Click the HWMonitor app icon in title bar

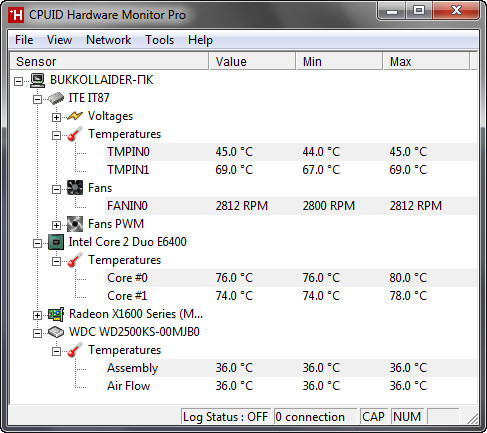[x=16, y=15]
